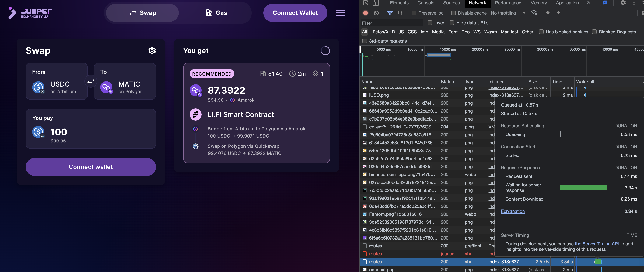Click the gas pump fee icon on the route card
The width and height of the screenshot is (644, 272).
(263, 74)
